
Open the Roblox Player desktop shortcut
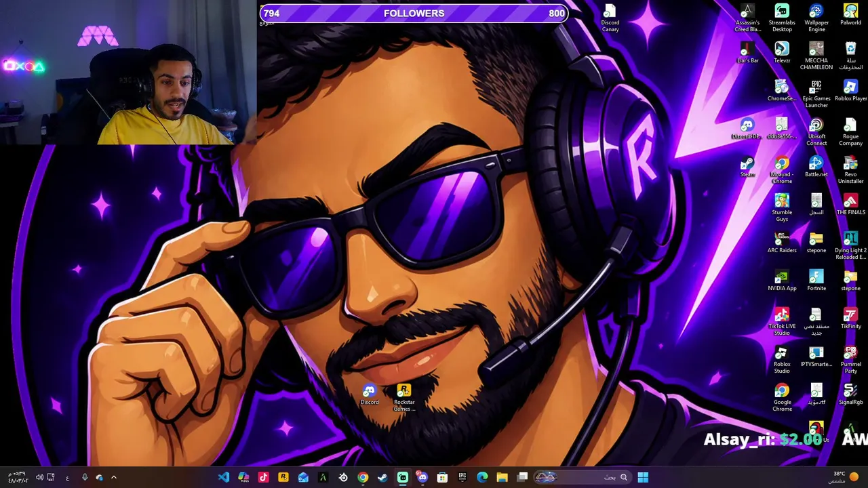pyautogui.click(x=850, y=91)
